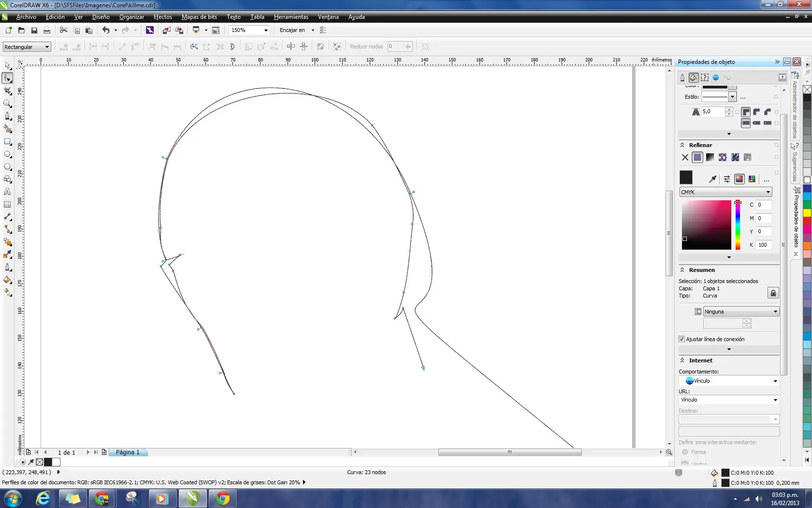Select the Forma radio button
812x508 pixels.
[685, 452]
